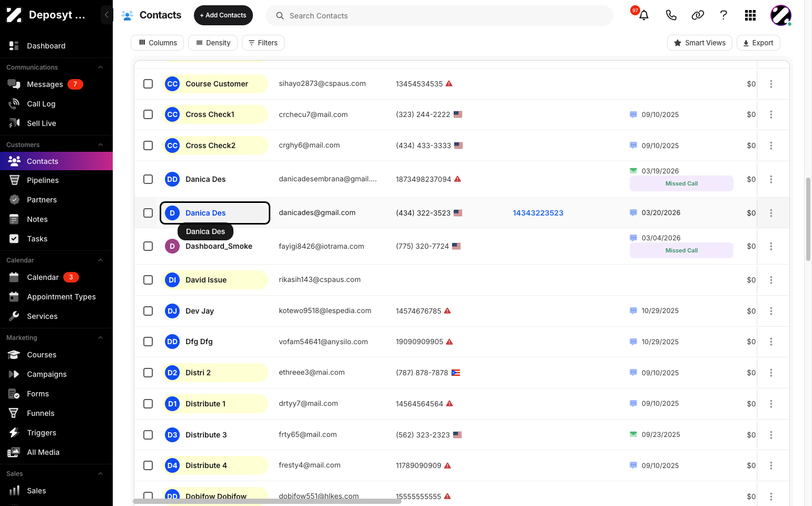Tick the Cross Check1 checkbox
The image size is (812, 506).
click(x=148, y=114)
